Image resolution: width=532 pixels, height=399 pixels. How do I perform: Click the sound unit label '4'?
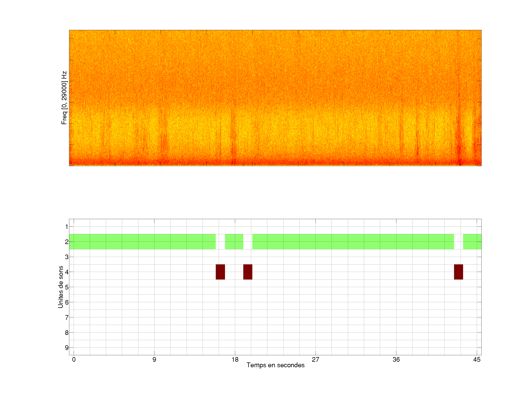pyautogui.click(x=67, y=272)
